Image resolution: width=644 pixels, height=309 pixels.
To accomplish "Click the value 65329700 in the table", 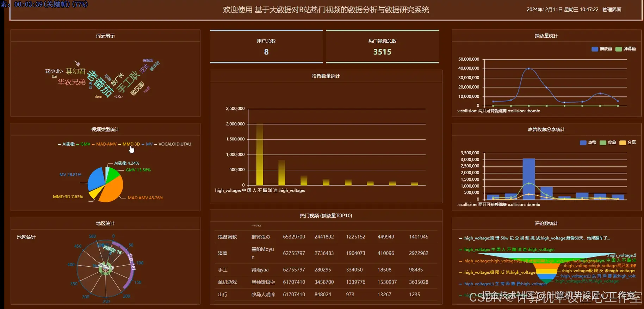I will [x=294, y=237].
